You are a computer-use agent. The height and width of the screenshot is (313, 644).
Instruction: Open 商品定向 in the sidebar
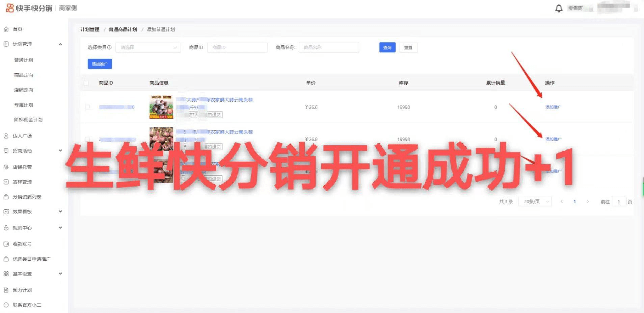pos(24,75)
